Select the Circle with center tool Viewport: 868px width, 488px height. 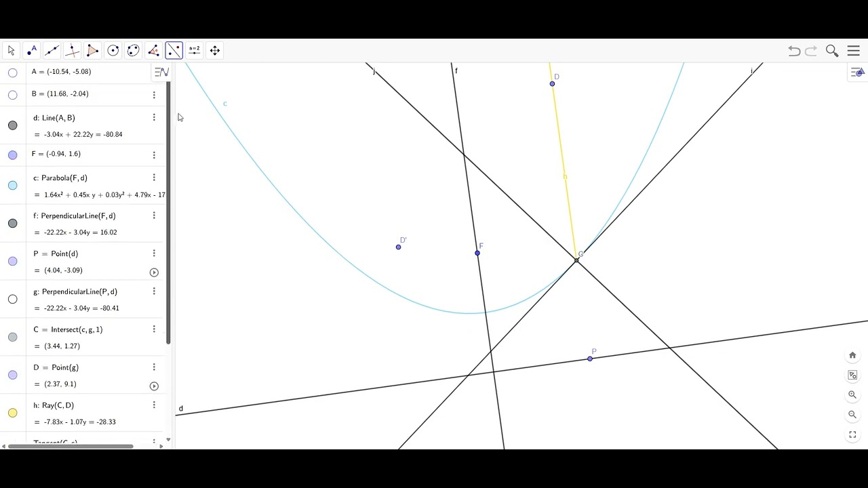pyautogui.click(x=113, y=50)
